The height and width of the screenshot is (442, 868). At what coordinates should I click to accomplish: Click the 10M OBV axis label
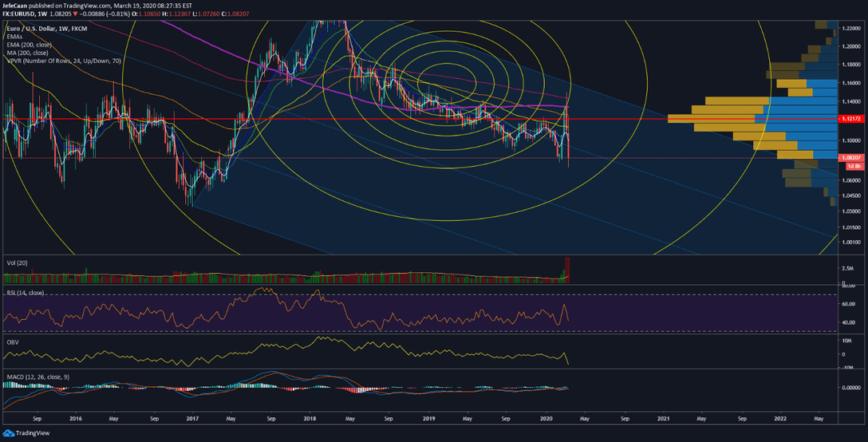coord(847,340)
